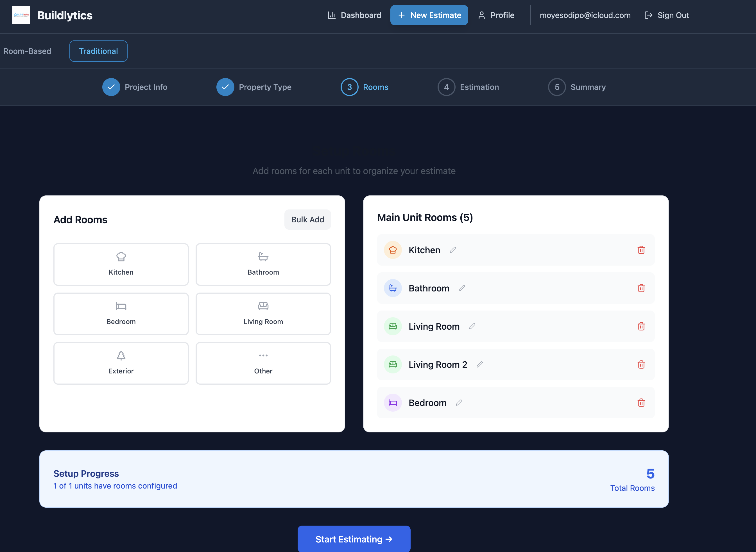This screenshot has height=552, width=756.
Task: Sign Out of the account
Action: coord(667,15)
